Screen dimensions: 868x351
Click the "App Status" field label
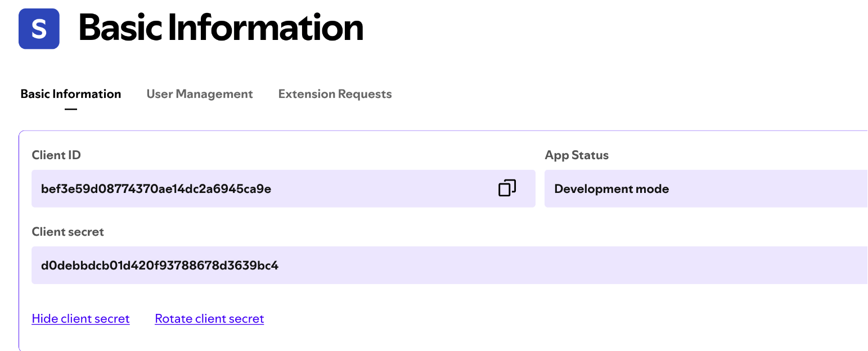pyautogui.click(x=577, y=155)
